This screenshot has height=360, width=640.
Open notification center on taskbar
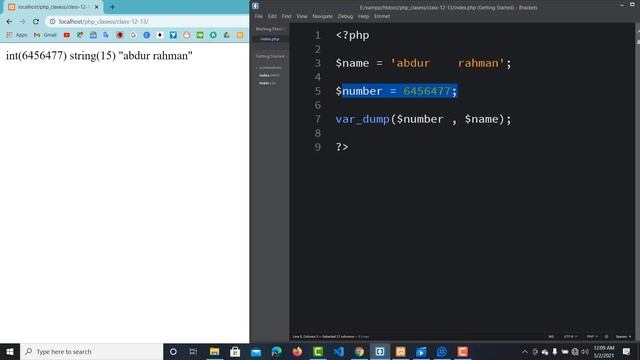(627, 352)
